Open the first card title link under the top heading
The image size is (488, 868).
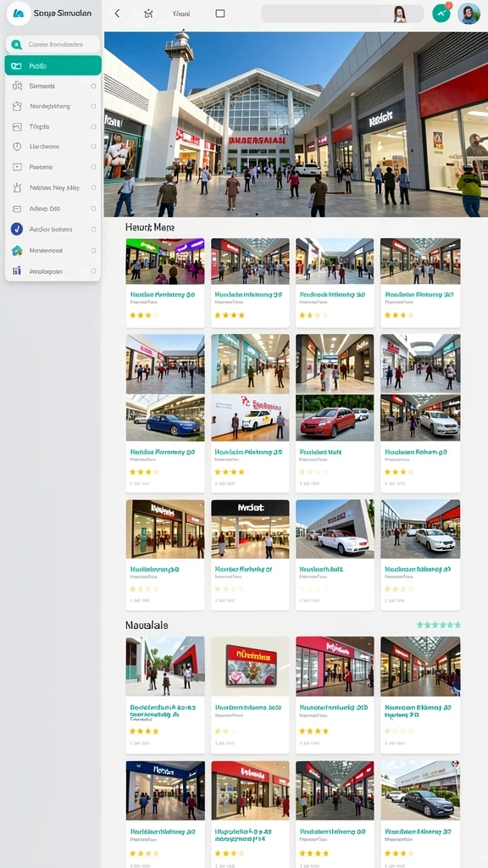coord(163,295)
